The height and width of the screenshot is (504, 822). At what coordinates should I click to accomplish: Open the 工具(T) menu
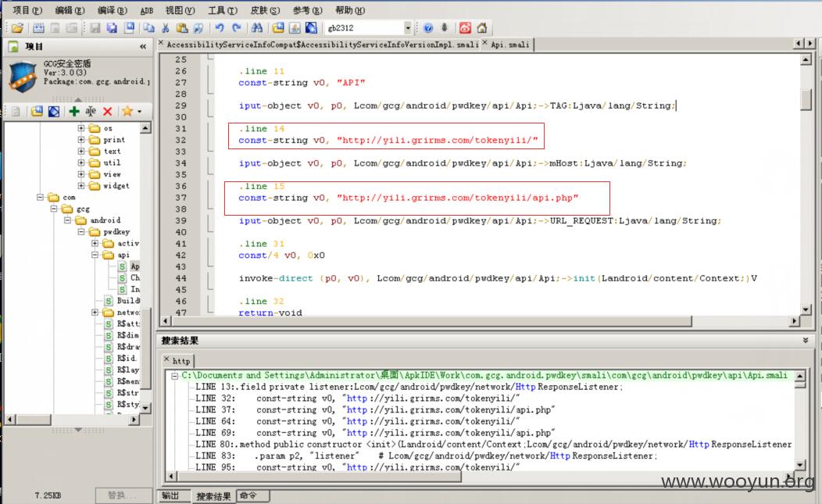pyautogui.click(x=223, y=10)
